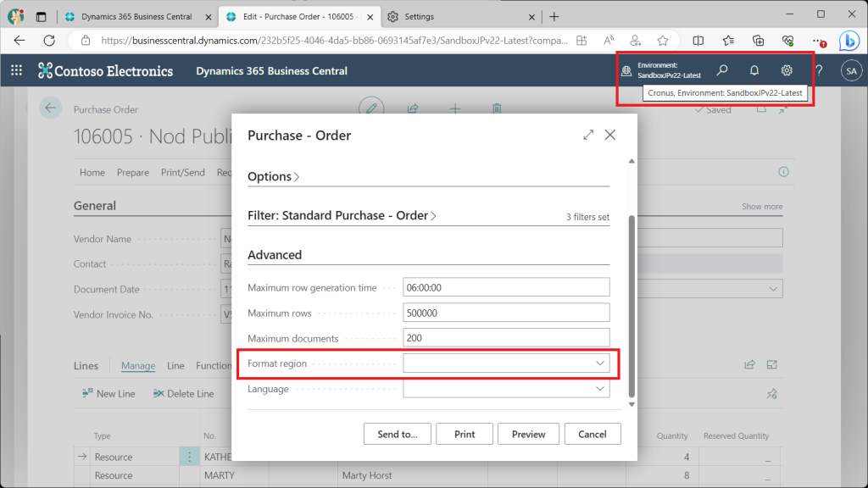Add page to favorites star icon
This screenshot has width=868, height=488.
coord(663,41)
